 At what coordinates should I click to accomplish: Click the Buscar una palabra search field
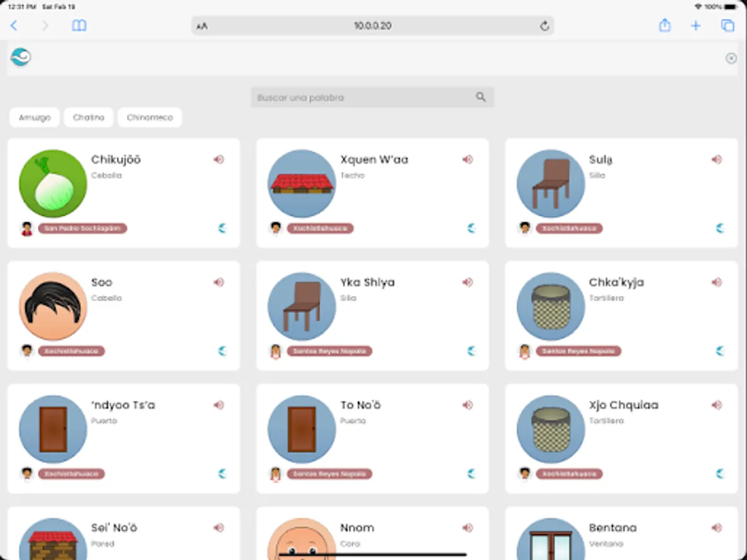coord(372,97)
